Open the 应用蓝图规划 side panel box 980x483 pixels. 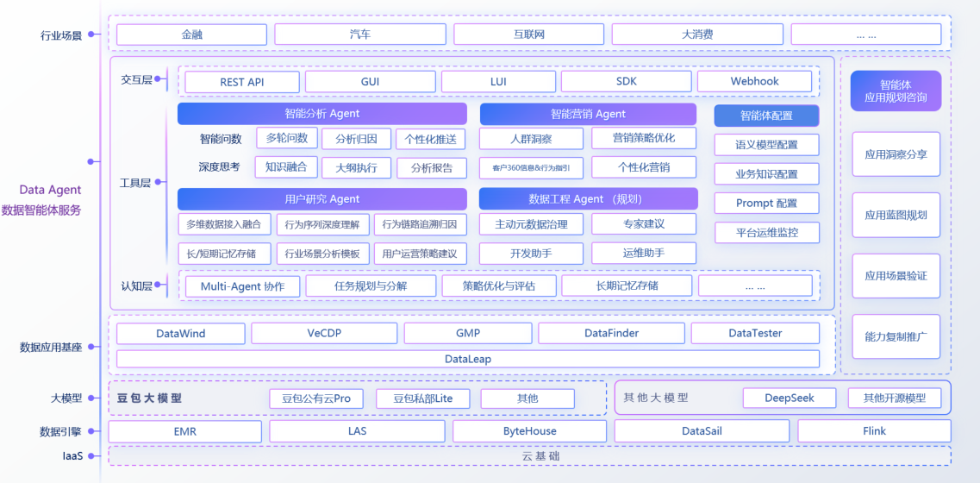click(x=896, y=216)
